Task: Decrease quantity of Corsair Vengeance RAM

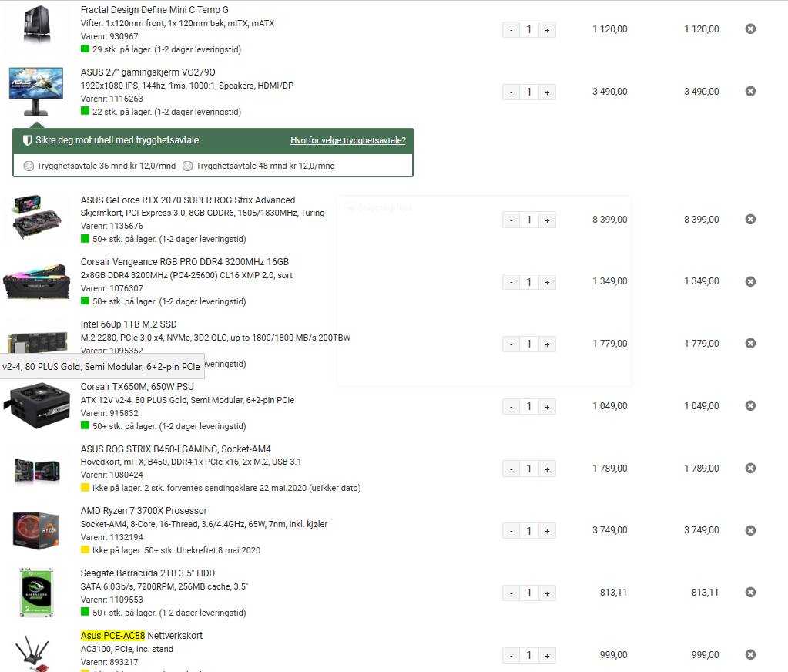Action: 511,282
